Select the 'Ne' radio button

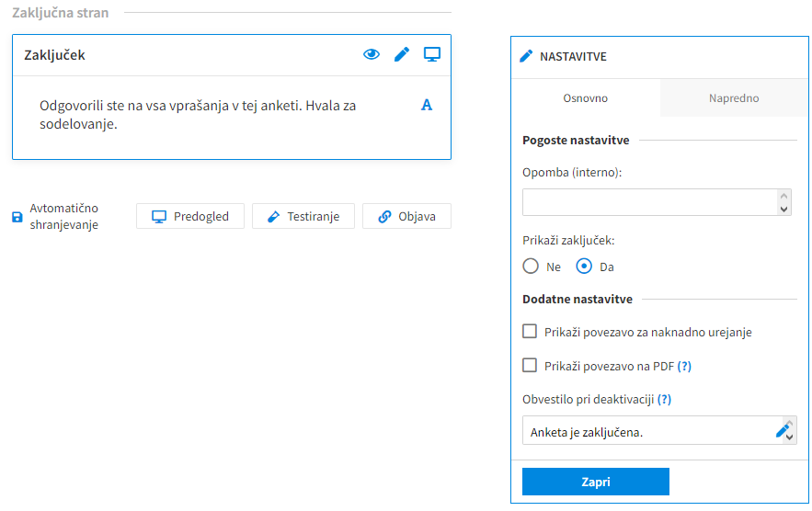click(x=531, y=267)
